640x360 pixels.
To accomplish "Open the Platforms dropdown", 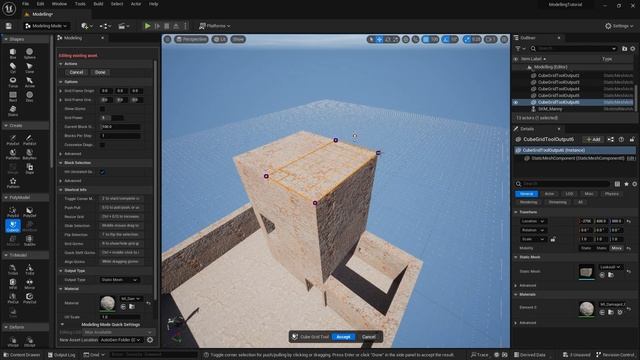I will pyautogui.click(x=214, y=26).
